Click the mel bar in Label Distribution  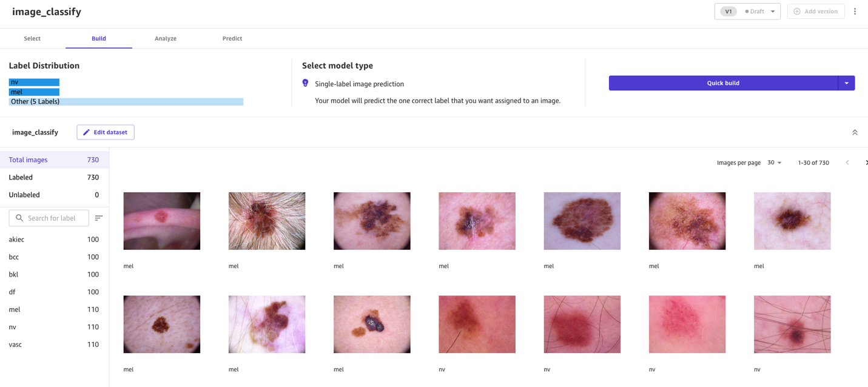pos(34,92)
